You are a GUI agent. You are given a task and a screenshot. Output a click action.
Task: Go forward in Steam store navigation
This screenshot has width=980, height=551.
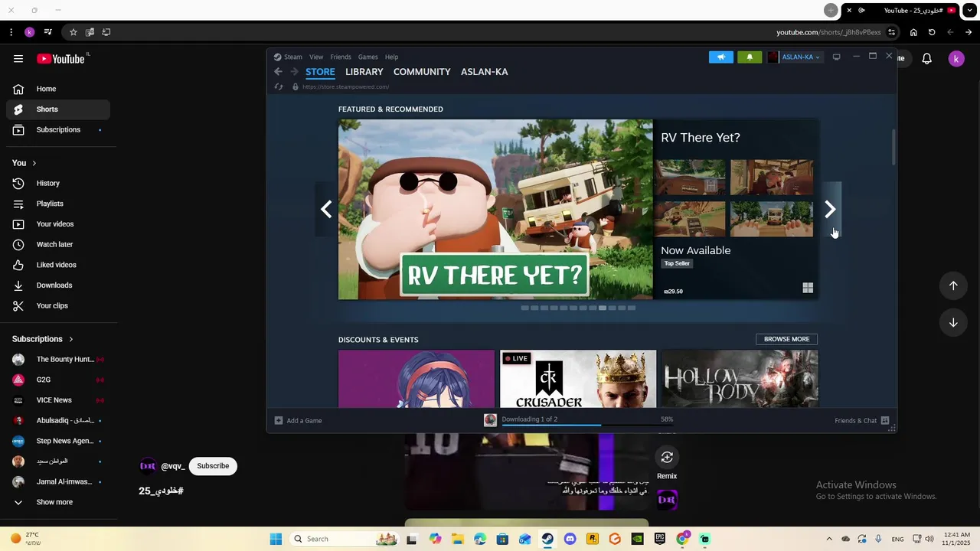coord(294,72)
